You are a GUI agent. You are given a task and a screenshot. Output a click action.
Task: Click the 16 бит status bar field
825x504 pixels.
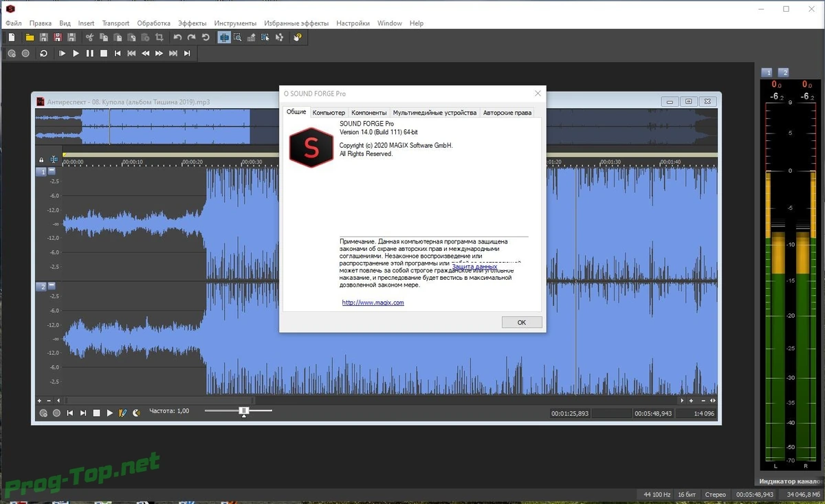(686, 494)
